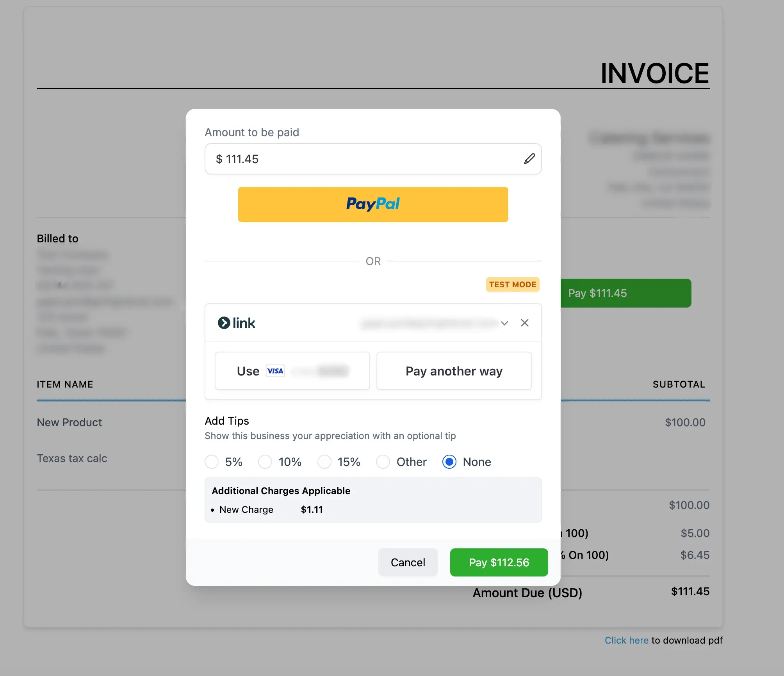Cancel the payment dialog
The height and width of the screenshot is (676, 784).
click(408, 562)
